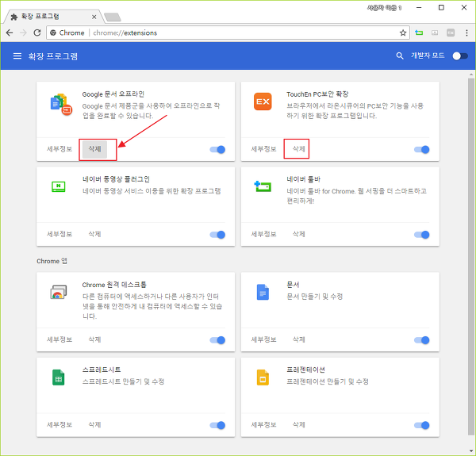Click the 네이버 툴바 card icon
The height and width of the screenshot is (456, 476).
click(263, 186)
